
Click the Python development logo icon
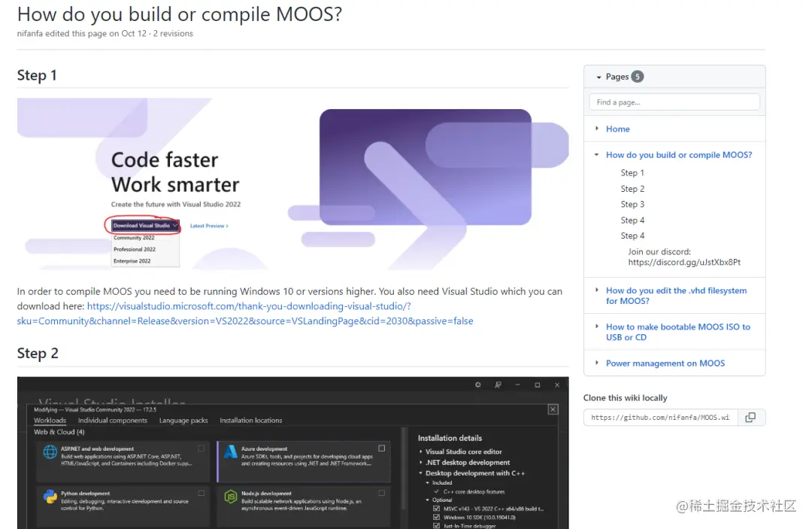(50, 497)
